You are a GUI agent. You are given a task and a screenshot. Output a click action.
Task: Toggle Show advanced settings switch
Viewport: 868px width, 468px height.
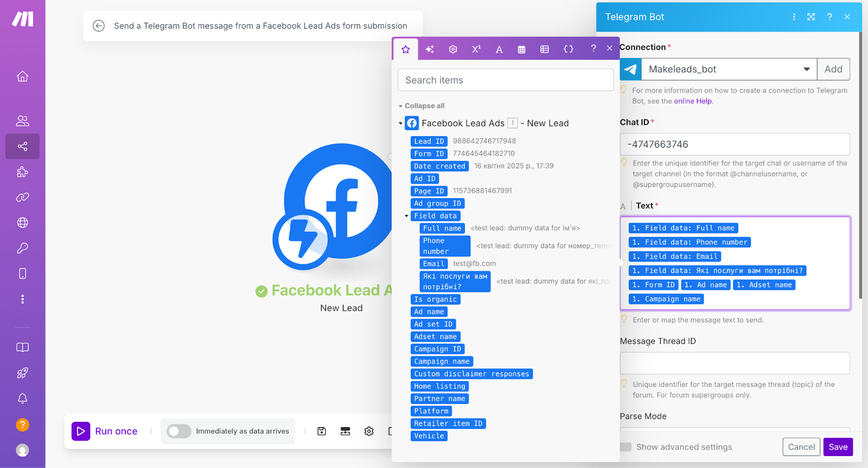626,447
